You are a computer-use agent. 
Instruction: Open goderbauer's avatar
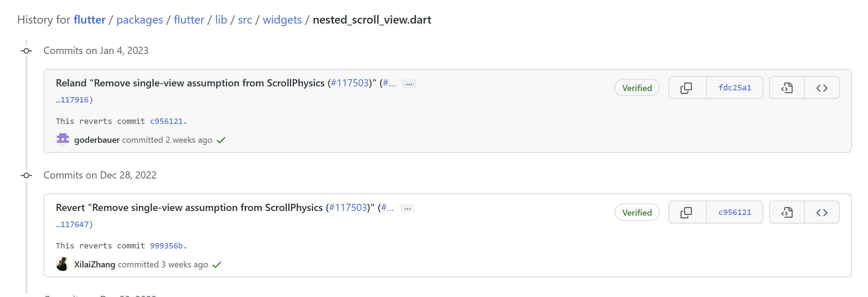point(63,140)
